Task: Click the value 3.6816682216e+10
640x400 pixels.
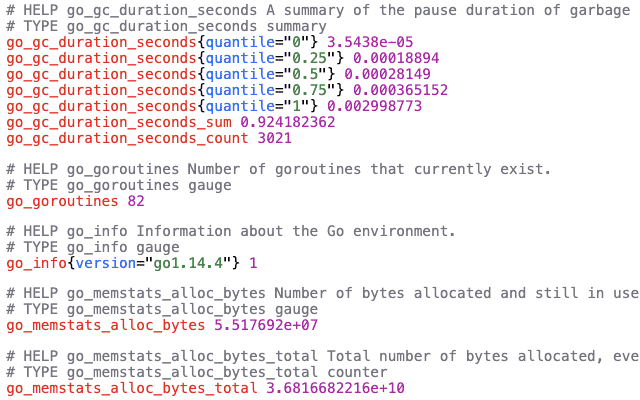Action: coord(335,387)
